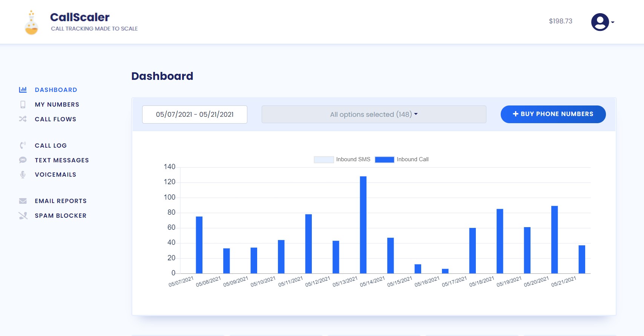Screen dimensions: 644x336
Task: Click the My Numbers phone icon
Action: pyautogui.click(x=23, y=104)
